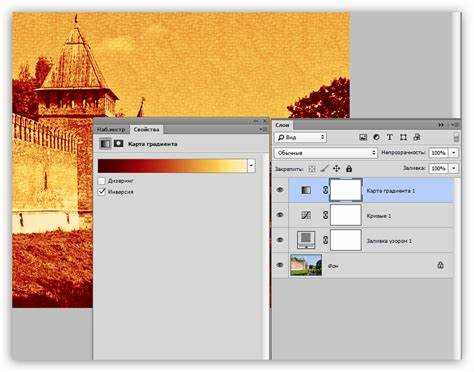This screenshot has height=372, width=474.
Task: Click 'Карта градиента' title in Properties panel
Action: [x=153, y=144]
